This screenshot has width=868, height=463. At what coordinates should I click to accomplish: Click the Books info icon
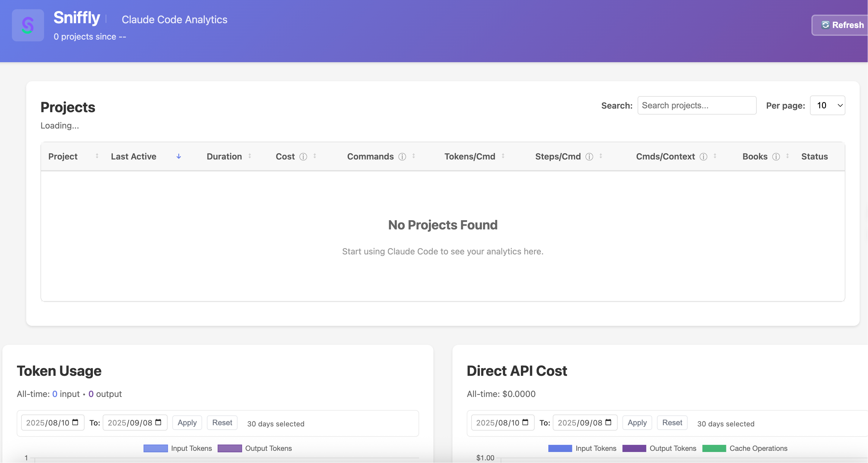pyautogui.click(x=776, y=157)
